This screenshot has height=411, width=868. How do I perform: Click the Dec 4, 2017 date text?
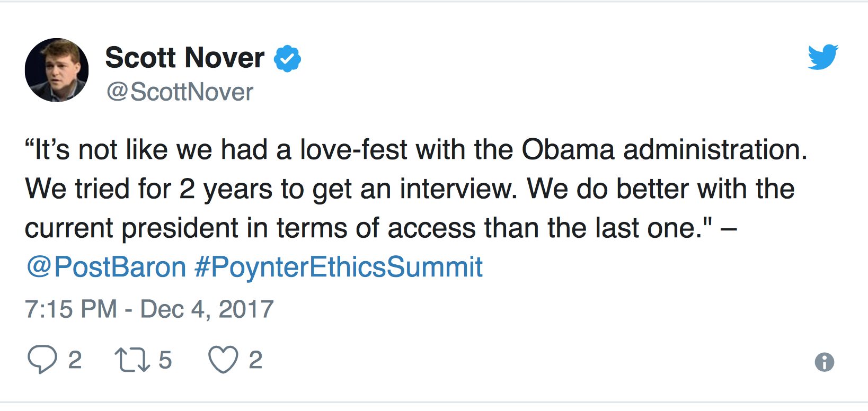coord(207,309)
